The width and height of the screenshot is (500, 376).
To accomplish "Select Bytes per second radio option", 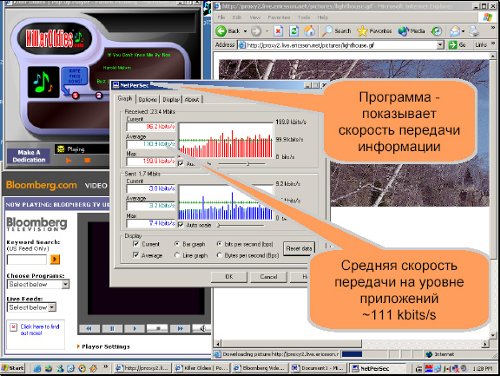I will click(x=219, y=255).
